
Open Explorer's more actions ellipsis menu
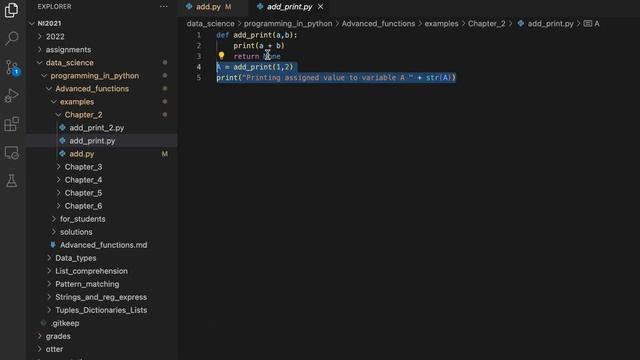coord(164,7)
